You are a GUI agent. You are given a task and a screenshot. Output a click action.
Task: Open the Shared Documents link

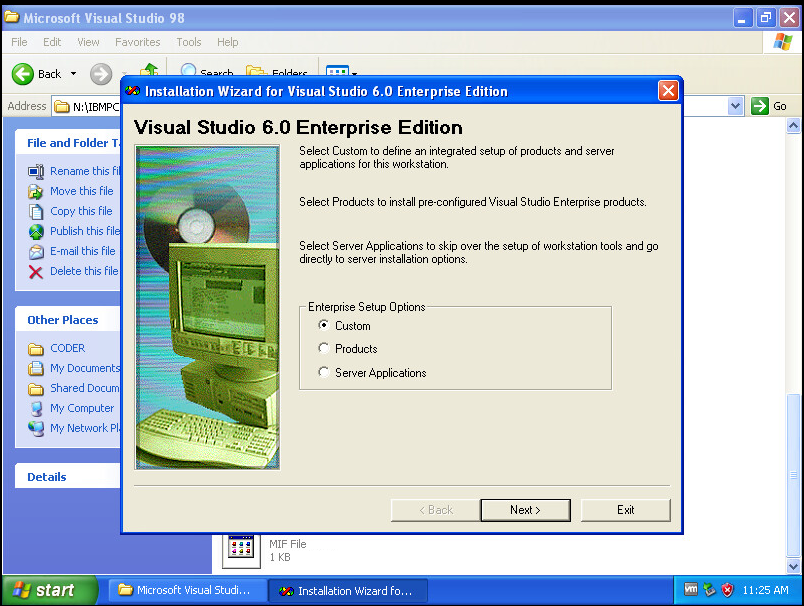[x=85, y=388]
